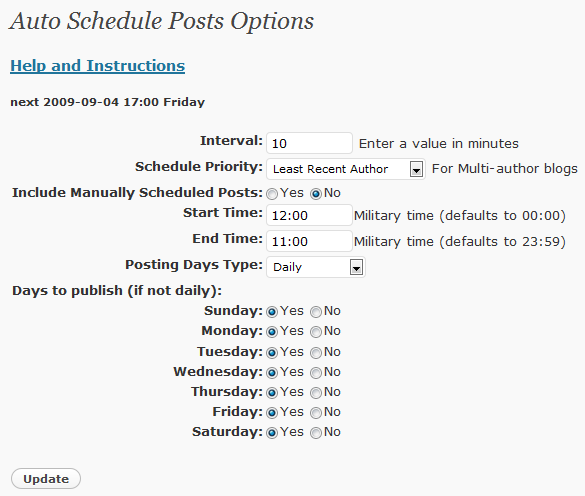Open the Help and Instructions link

coord(97,66)
